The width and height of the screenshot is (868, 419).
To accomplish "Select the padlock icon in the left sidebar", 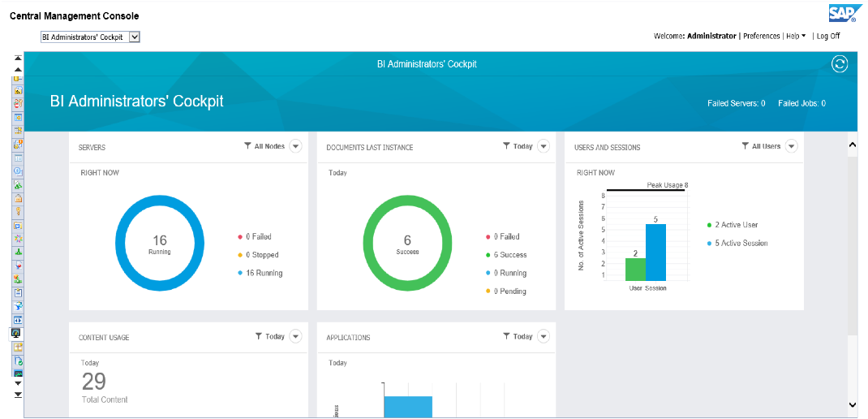I will [x=18, y=197].
